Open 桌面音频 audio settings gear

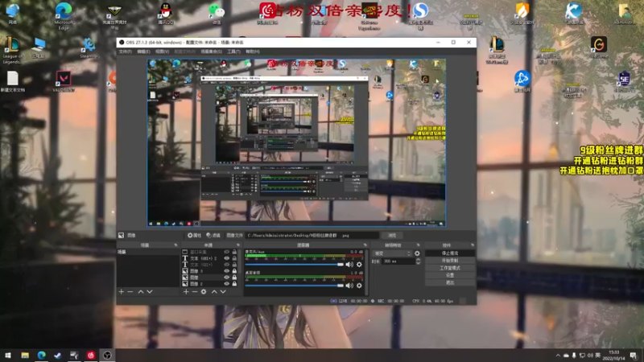click(x=359, y=286)
